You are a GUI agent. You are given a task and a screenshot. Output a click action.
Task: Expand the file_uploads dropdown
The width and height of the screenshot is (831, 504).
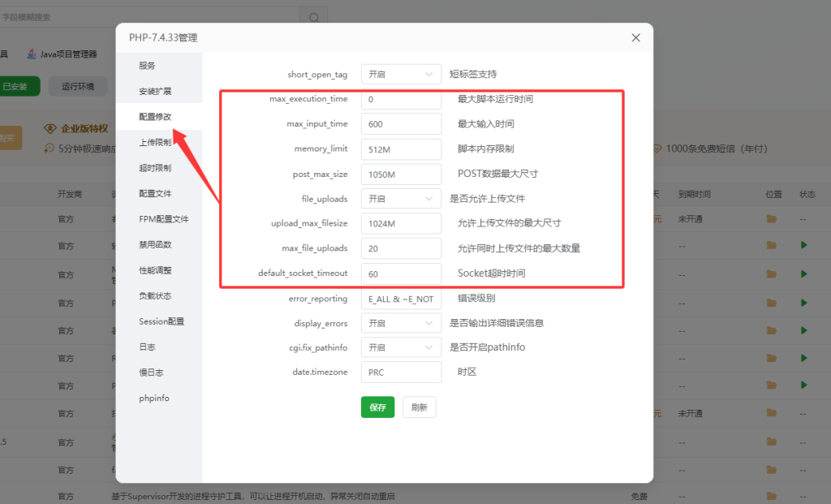(x=401, y=199)
